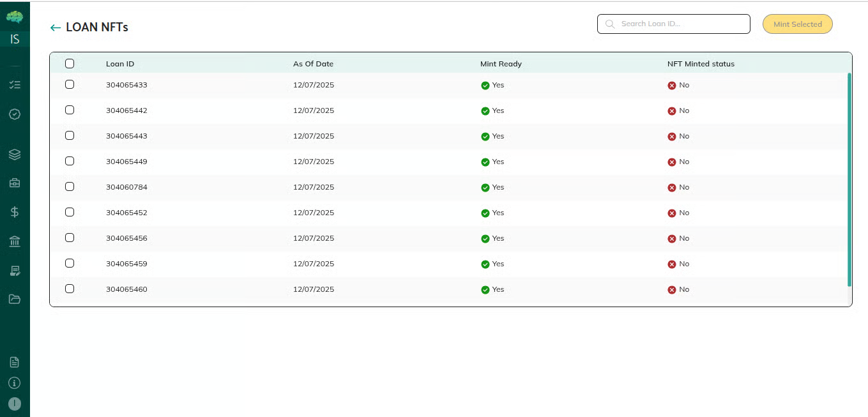Click the Loan ID column header
Screen dimensions: 868x417
pos(120,64)
